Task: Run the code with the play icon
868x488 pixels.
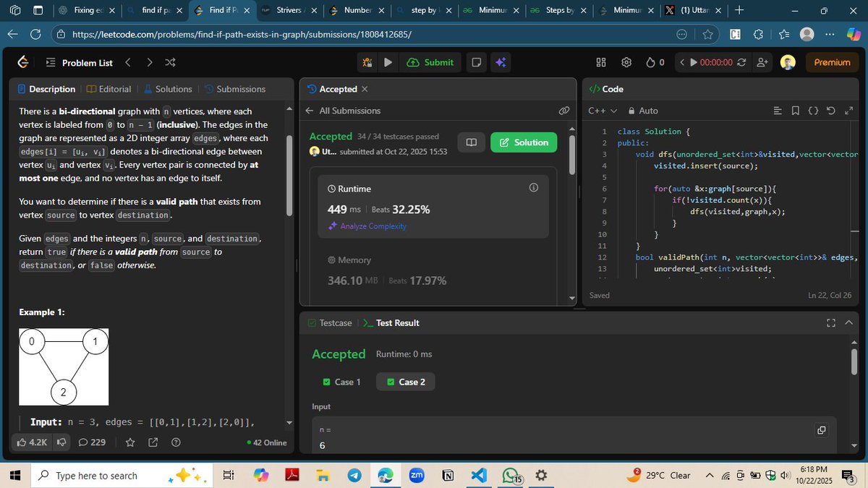Action: [x=388, y=62]
